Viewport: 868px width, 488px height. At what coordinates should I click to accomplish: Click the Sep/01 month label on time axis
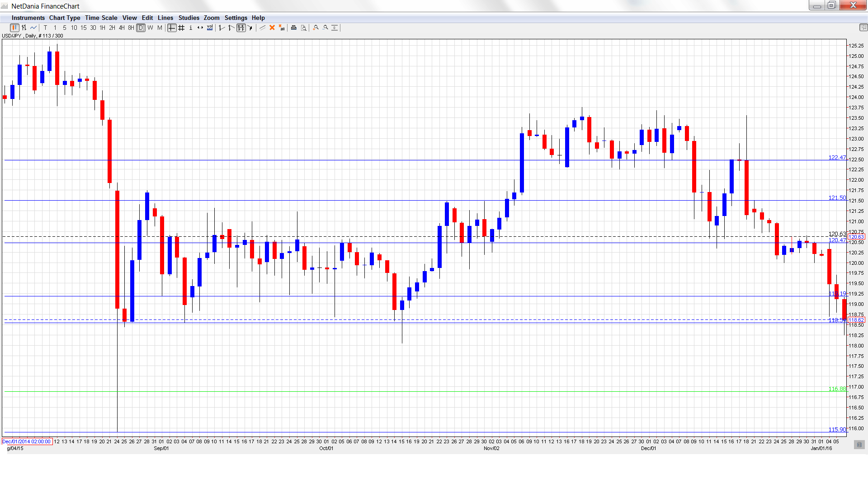click(x=161, y=449)
